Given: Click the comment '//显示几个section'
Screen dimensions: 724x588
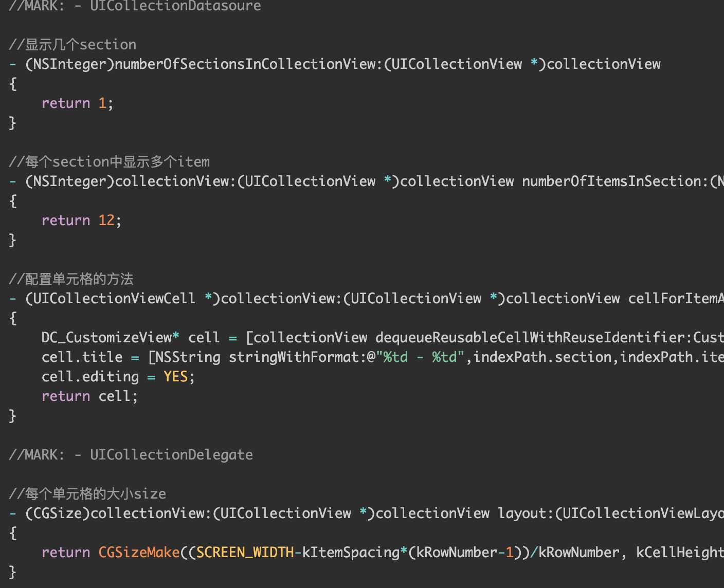Looking at the screenshot, I should click(x=73, y=45).
